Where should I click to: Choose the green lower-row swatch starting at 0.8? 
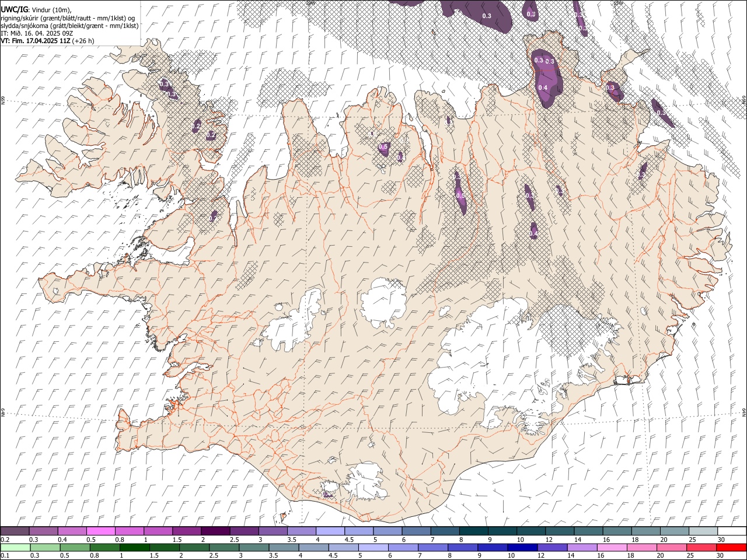(105, 548)
